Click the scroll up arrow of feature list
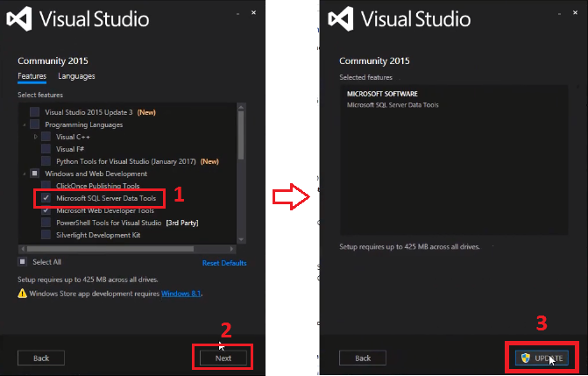 pyautogui.click(x=241, y=107)
